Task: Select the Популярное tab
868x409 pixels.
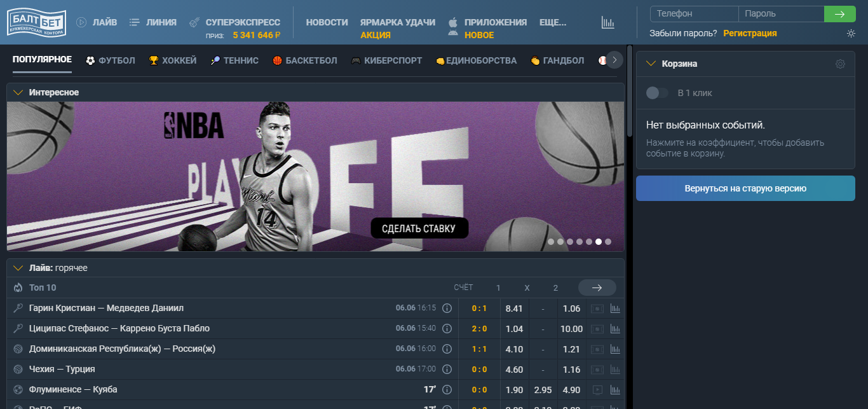Action: click(42, 60)
